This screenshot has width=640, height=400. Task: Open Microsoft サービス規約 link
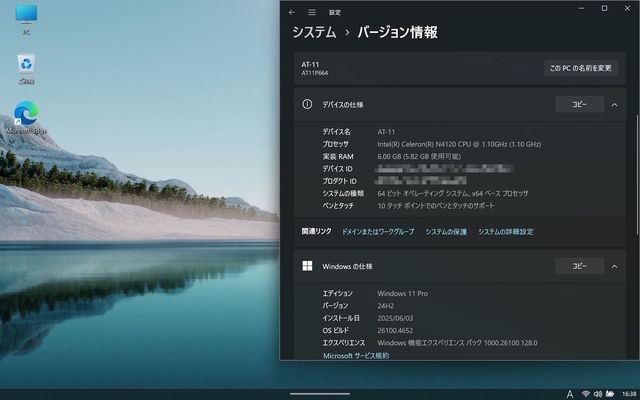pos(356,356)
